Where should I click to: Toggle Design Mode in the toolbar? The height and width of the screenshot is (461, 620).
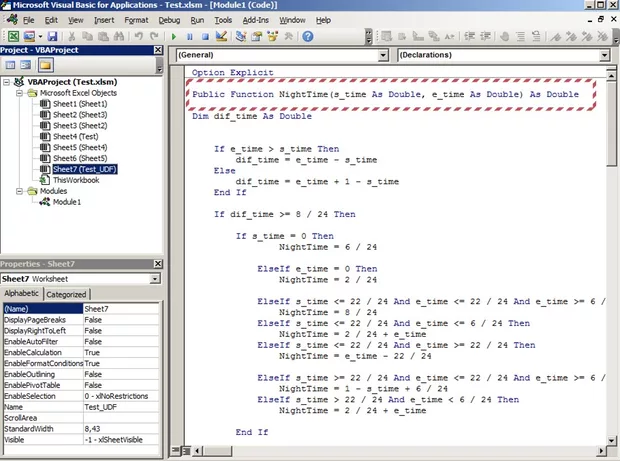coord(220,36)
